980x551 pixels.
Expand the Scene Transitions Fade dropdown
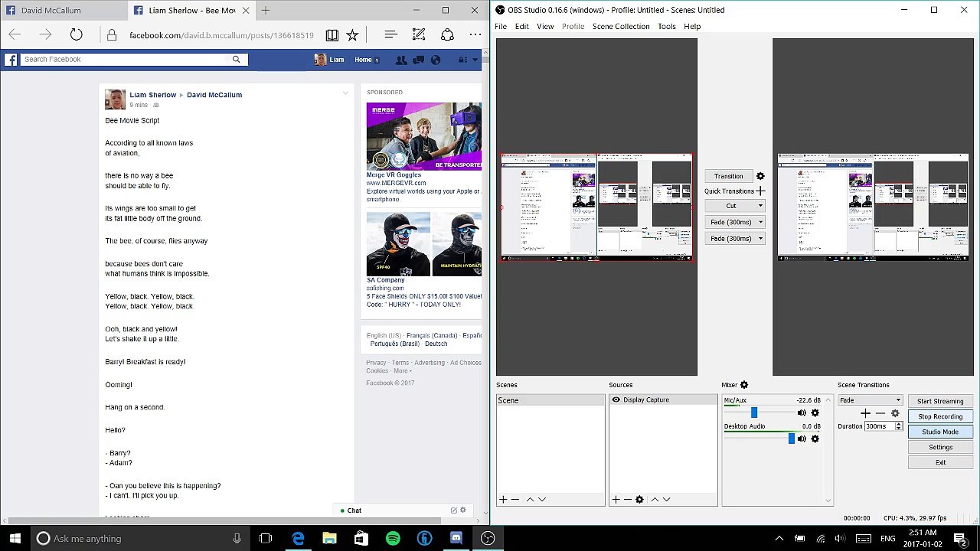tap(898, 400)
